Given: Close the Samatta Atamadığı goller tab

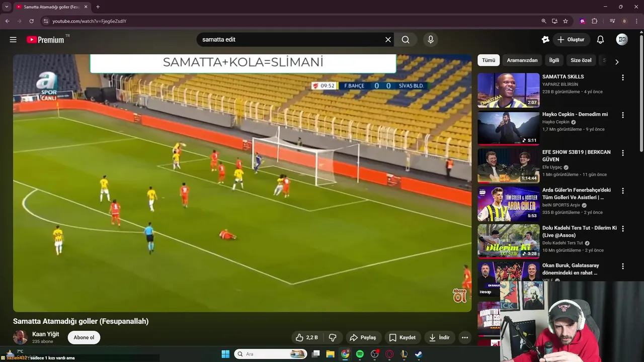Looking at the screenshot, I should 86,7.
